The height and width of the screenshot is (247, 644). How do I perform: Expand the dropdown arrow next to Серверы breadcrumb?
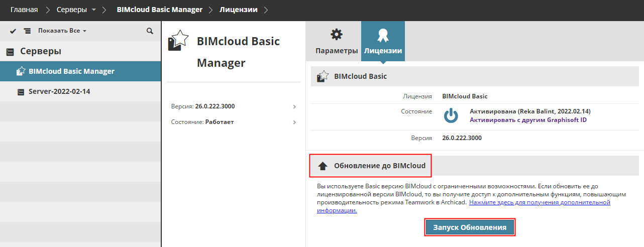pos(94,10)
